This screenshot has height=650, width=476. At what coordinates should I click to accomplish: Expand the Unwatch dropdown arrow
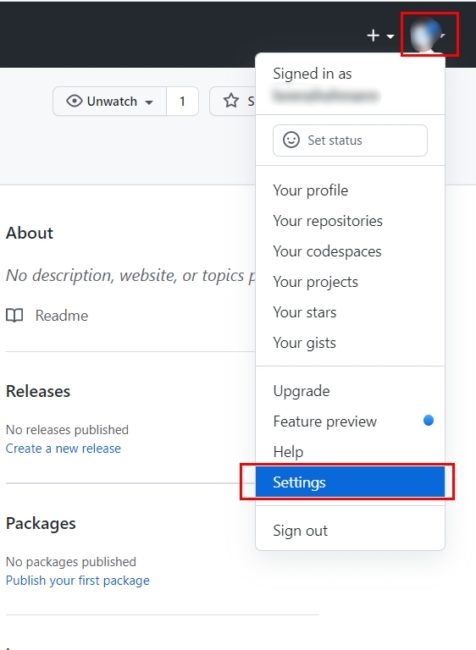click(149, 102)
